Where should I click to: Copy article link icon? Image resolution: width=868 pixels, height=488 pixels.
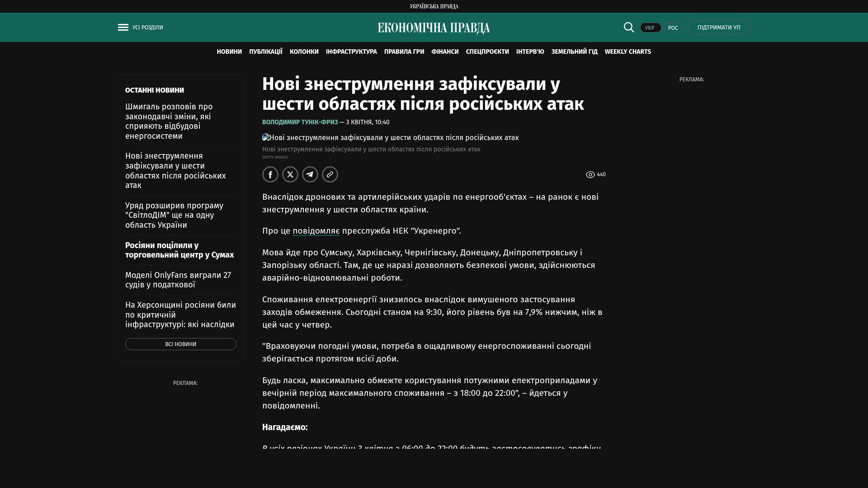(330, 174)
